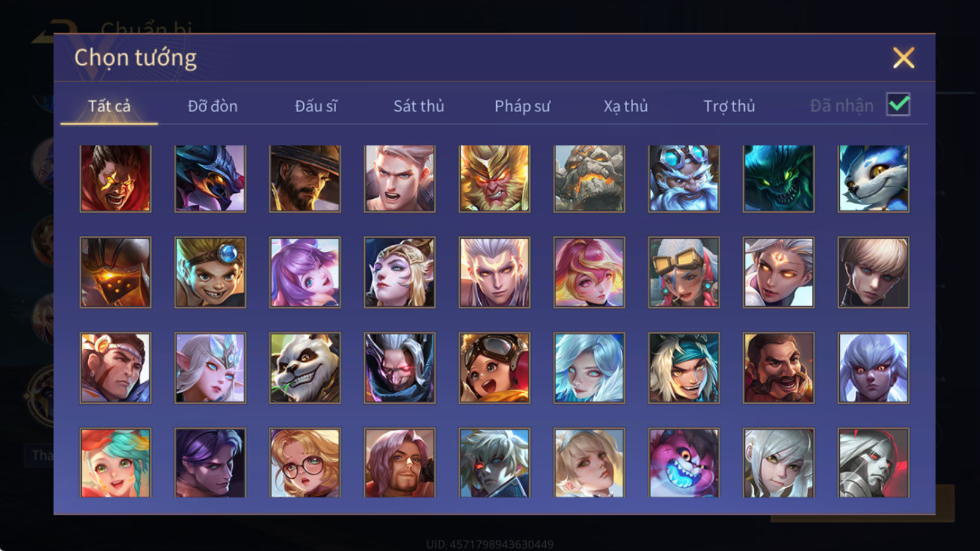Choose the panda hero chewing bamboo

click(x=305, y=367)
